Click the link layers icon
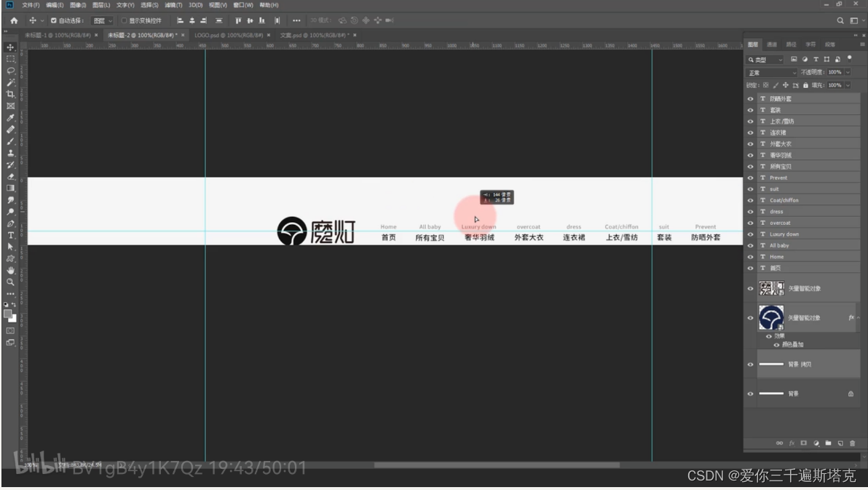This screenshot has width=868, height=490. [779, 443]
